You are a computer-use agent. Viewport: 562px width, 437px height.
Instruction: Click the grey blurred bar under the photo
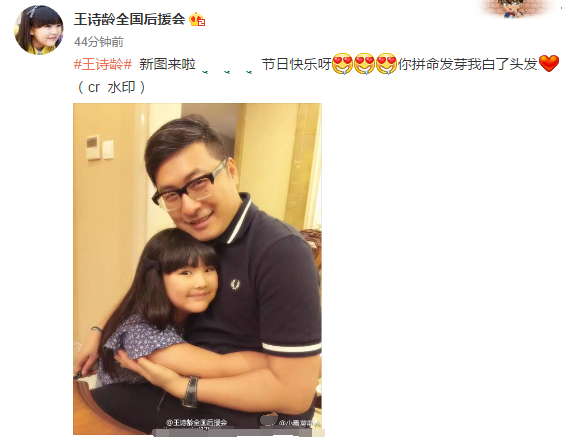tap(238, 432)
